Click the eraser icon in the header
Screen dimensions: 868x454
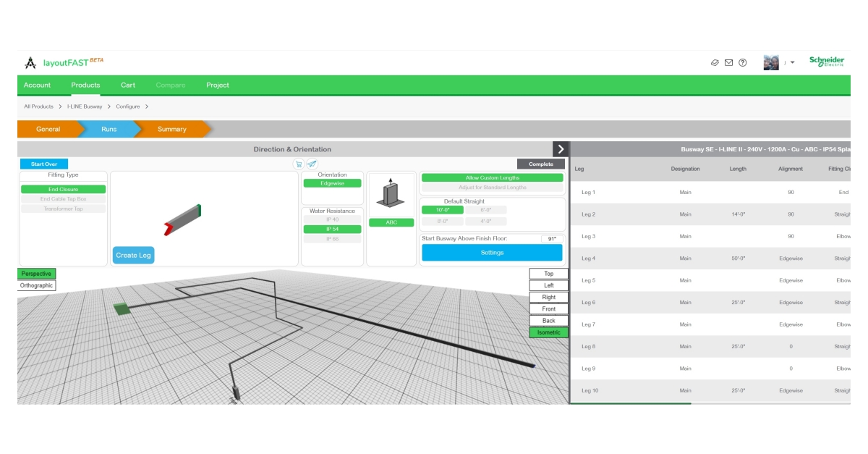click(715, 63)
